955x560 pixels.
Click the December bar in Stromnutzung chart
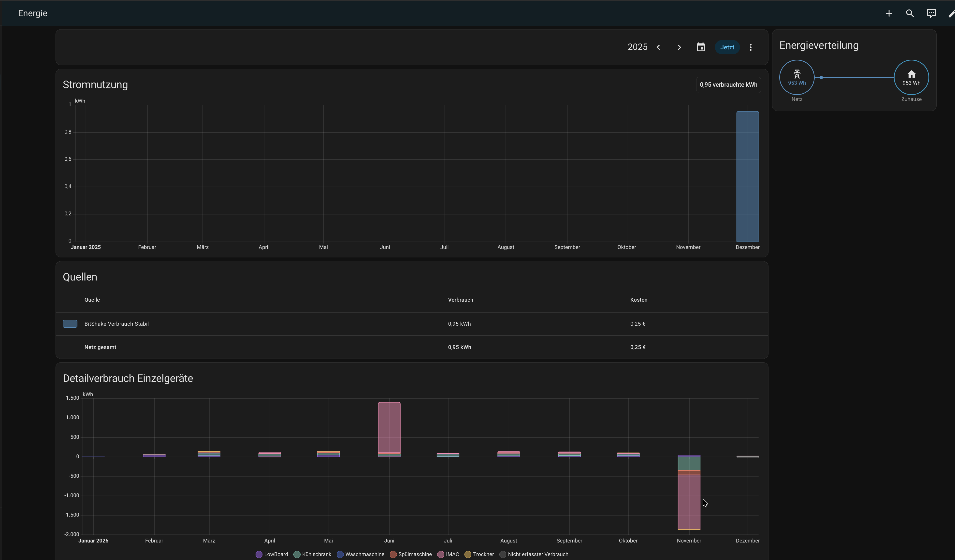coord(747,176)
